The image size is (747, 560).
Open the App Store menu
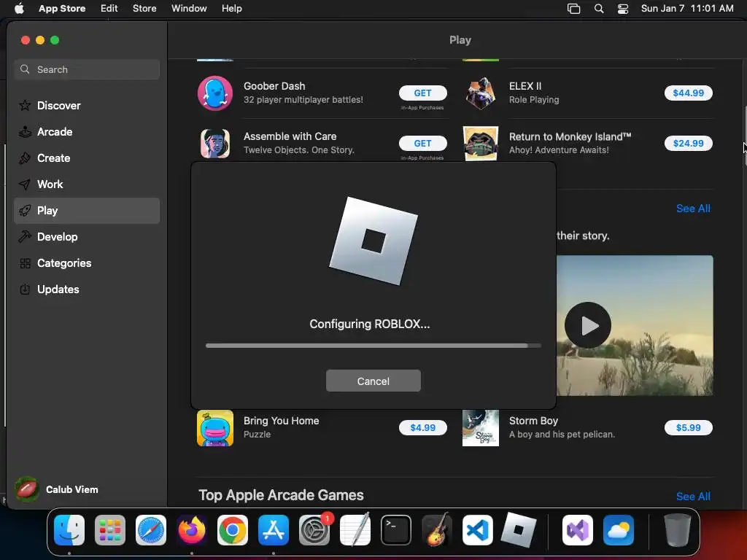click(62, 9)
